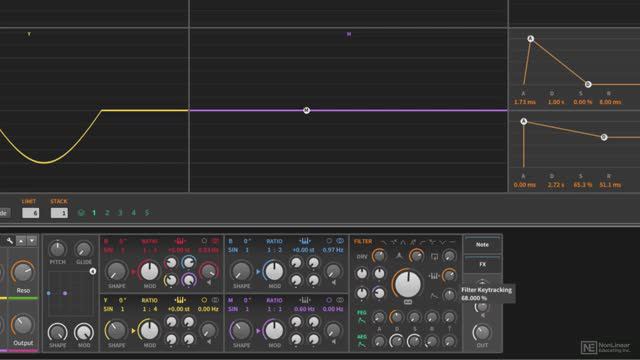
Task: Toggle arrow between magenta oscillator SHAPE and MOD
Action: [x=258, y=331]
